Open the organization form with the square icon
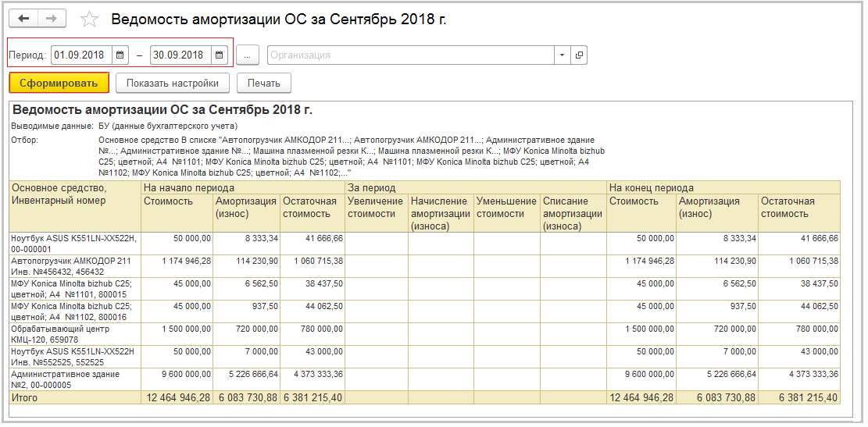Screen dimensions: 868x427 (579, 55)
